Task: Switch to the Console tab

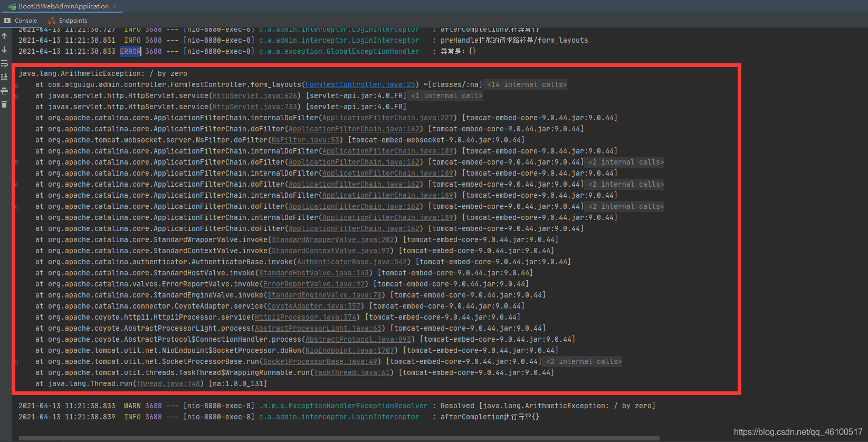Action: click(x=21, y=21)
